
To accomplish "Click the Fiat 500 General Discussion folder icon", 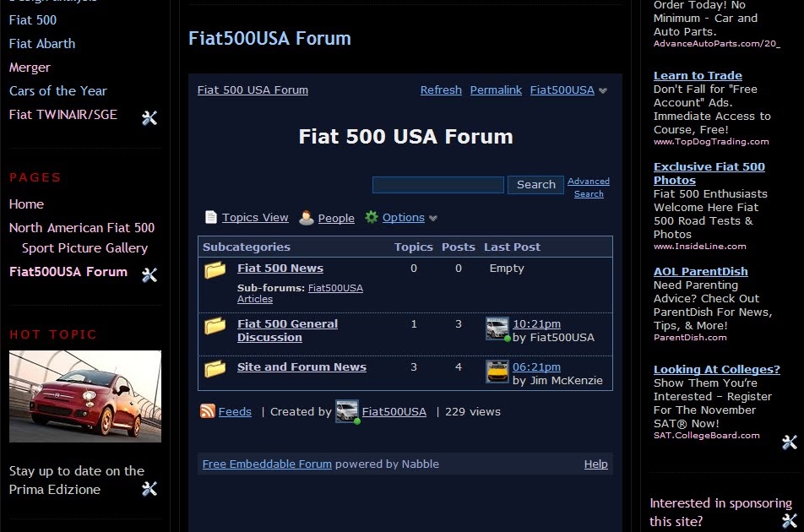I will (215, 325).
